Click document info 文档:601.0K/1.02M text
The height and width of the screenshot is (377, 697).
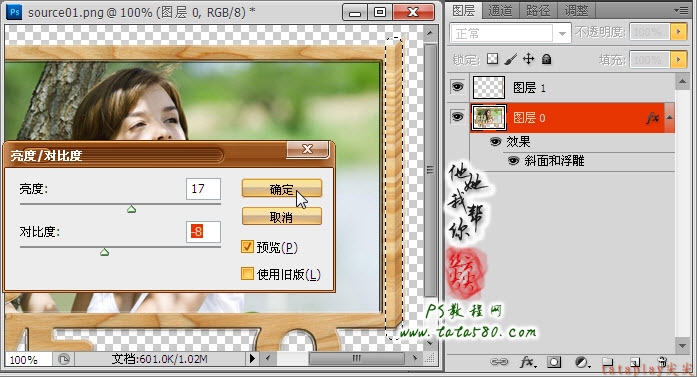[159, 359]
